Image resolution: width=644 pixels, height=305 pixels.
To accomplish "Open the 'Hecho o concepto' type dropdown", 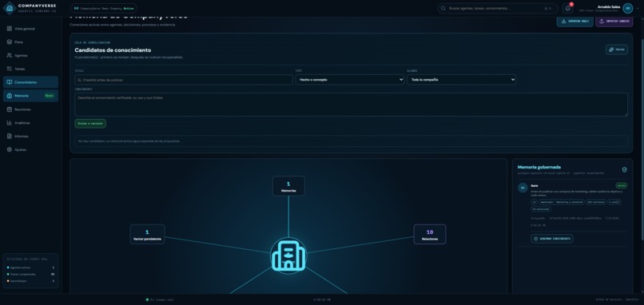I will 350,80.
